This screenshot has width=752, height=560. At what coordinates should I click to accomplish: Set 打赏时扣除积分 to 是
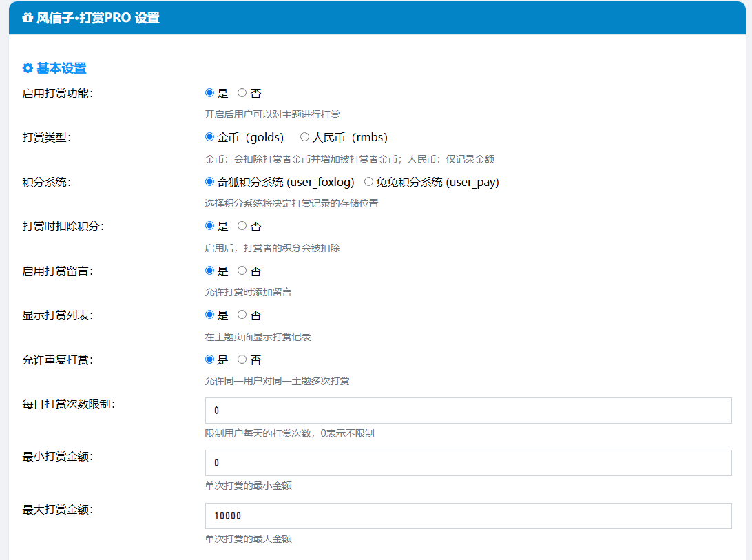[210, 226]
